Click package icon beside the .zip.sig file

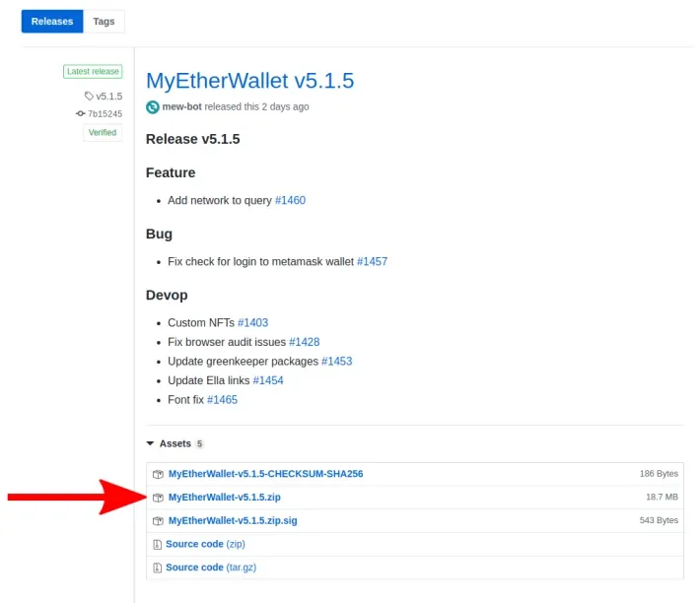[x=158, y=521]
